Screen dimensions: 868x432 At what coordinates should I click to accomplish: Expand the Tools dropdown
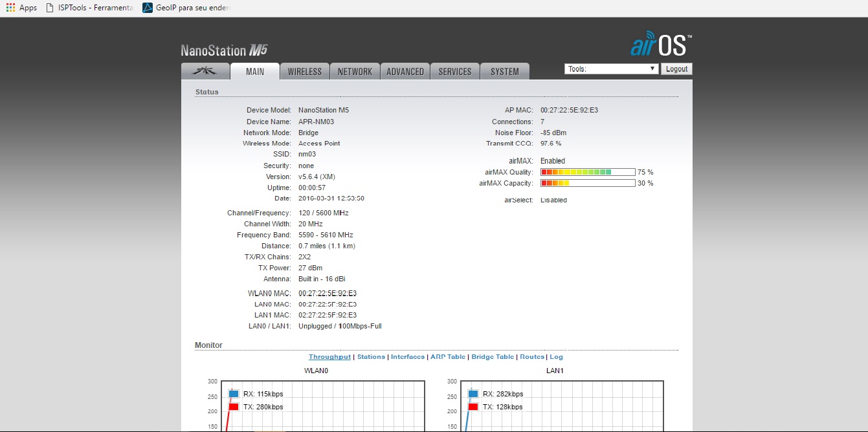tap(611, 69)
